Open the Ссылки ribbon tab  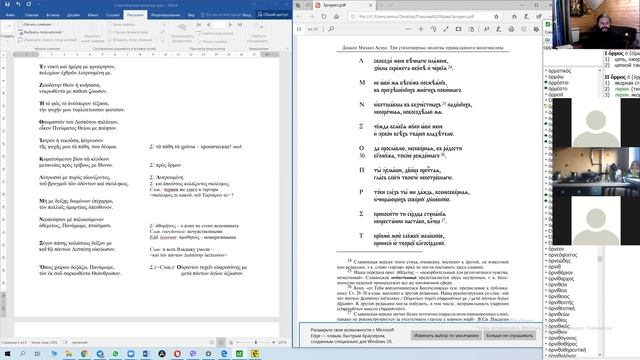113,15
